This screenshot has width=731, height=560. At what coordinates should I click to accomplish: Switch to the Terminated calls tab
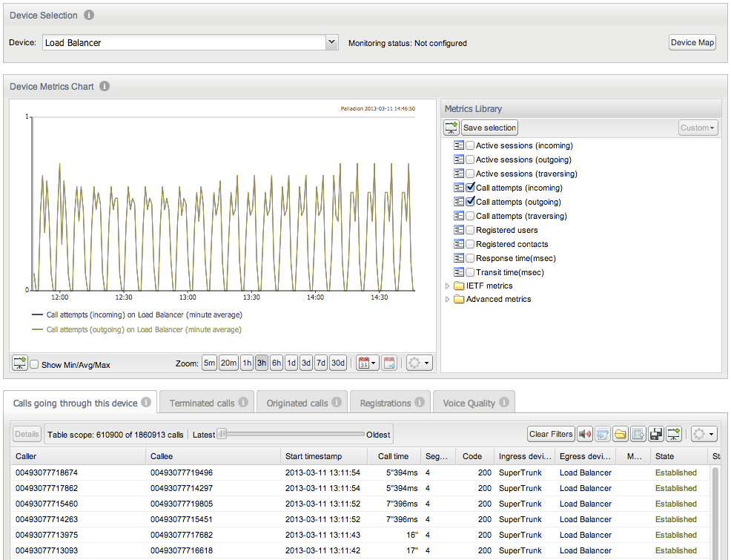[x=206, y=403]
